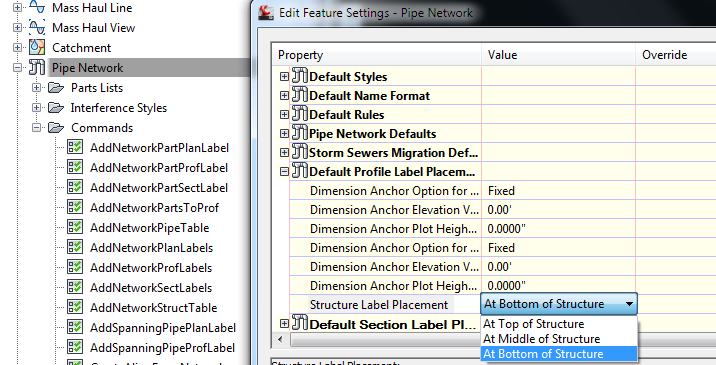The height and width of the screenshot is (365, 716).
Task: Select the Catchment icon in the tree
Action: (37, 48)
